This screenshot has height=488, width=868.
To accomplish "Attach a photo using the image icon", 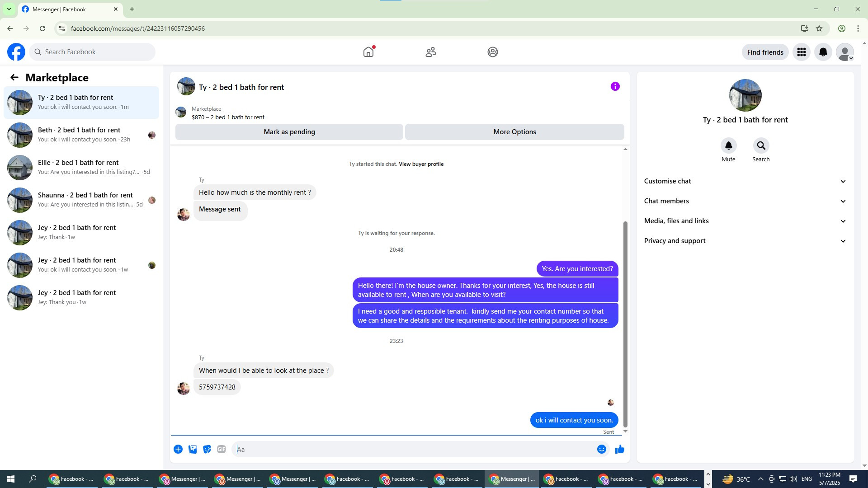I will [193, 449].
